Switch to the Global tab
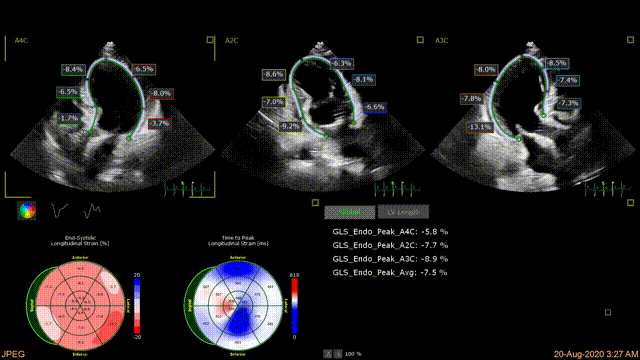 tap(350, 212)
